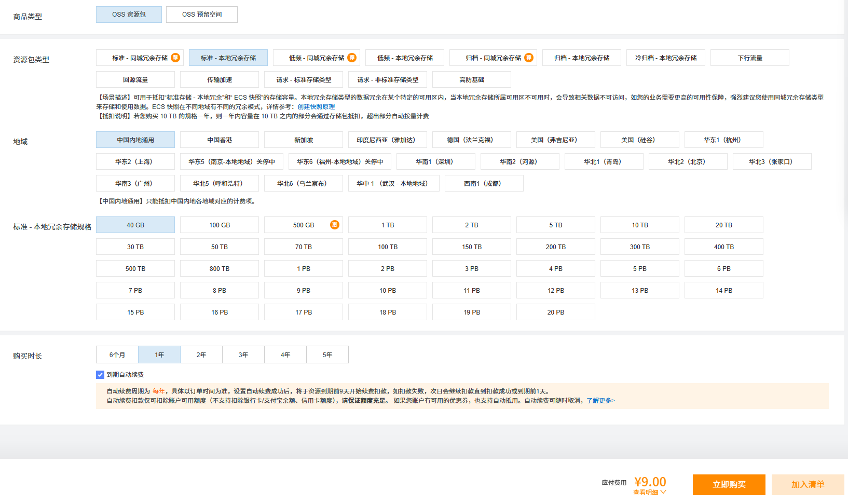848x504 pixels.
Task: Choose the 新加坡 region option
Action: click(304, 140)
